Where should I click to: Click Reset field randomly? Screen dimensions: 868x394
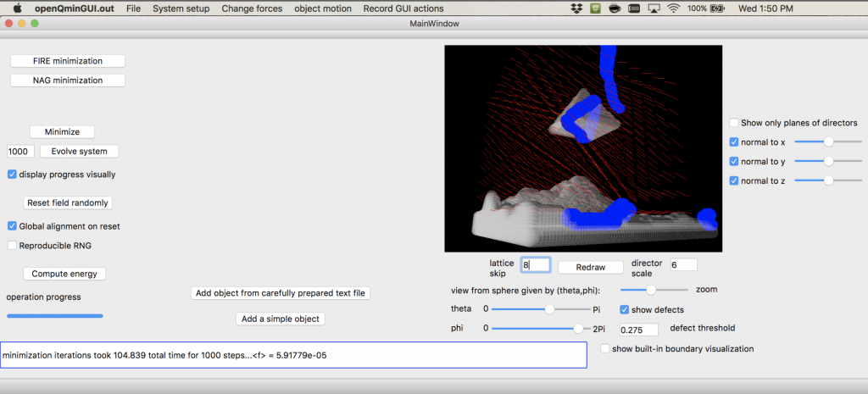click(x=68, y=203)
